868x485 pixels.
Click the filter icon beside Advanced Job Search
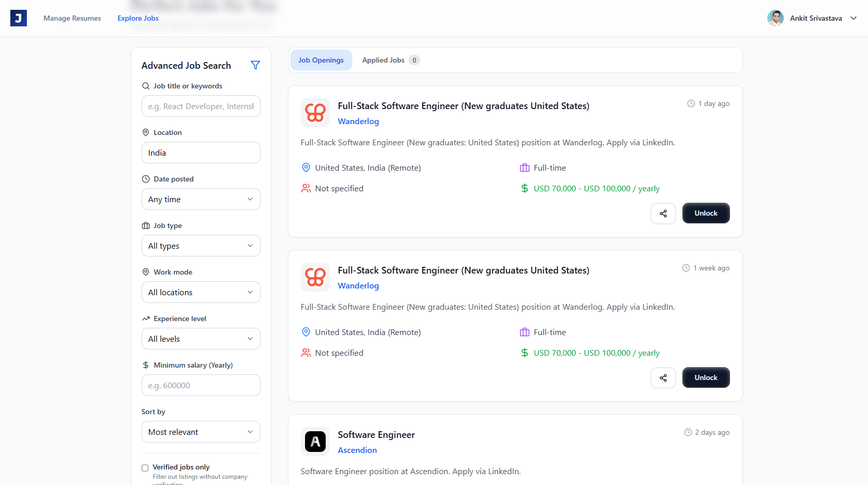(255, 65)
